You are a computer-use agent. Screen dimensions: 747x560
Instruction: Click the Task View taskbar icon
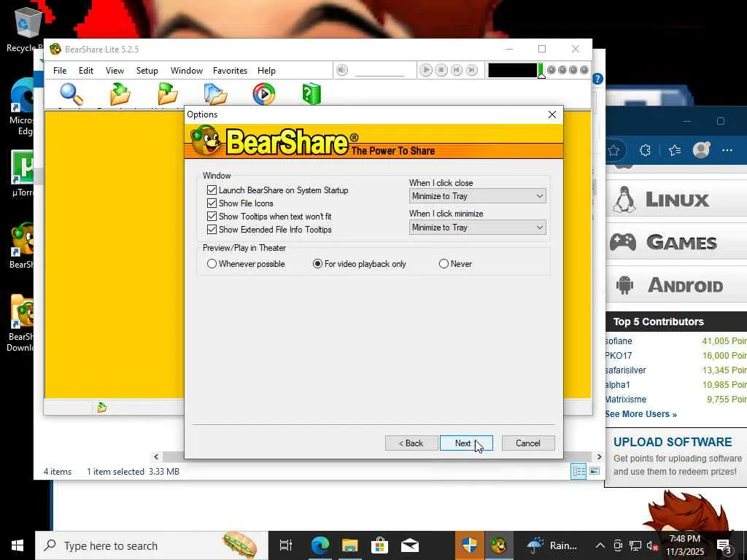click(286, 545)
